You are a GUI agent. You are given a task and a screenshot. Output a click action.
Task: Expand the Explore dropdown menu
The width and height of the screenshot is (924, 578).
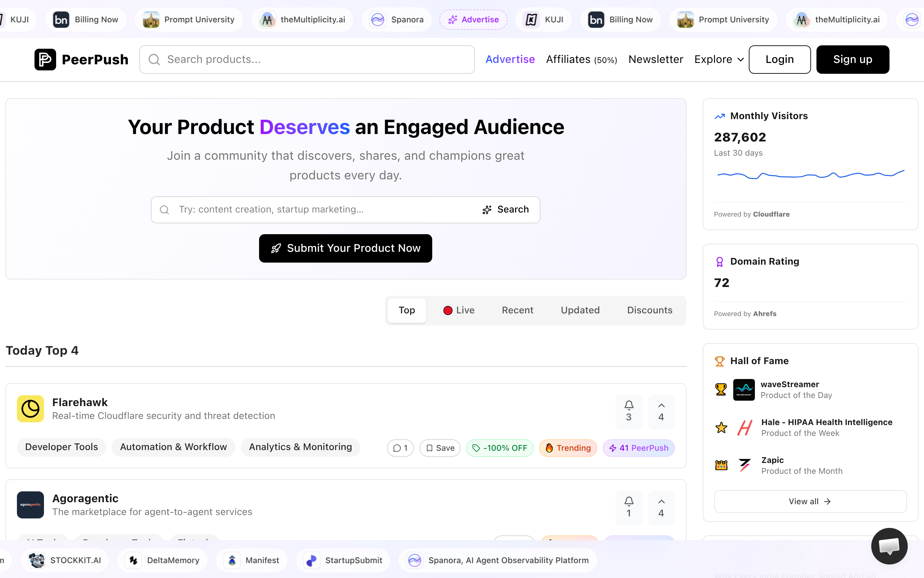click(719, 59)
